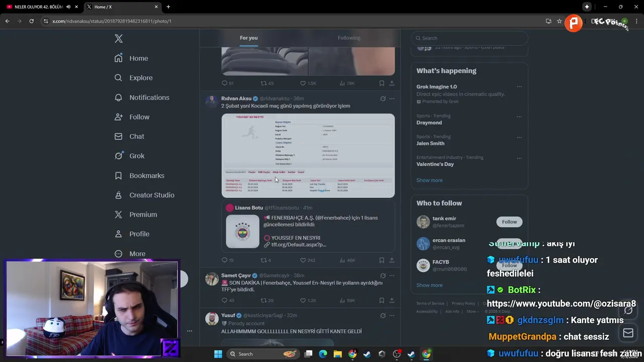The width and height of the screenshot is (644, 362).
Task: Click the X logo in sidebar
Action: click(119, 39)
